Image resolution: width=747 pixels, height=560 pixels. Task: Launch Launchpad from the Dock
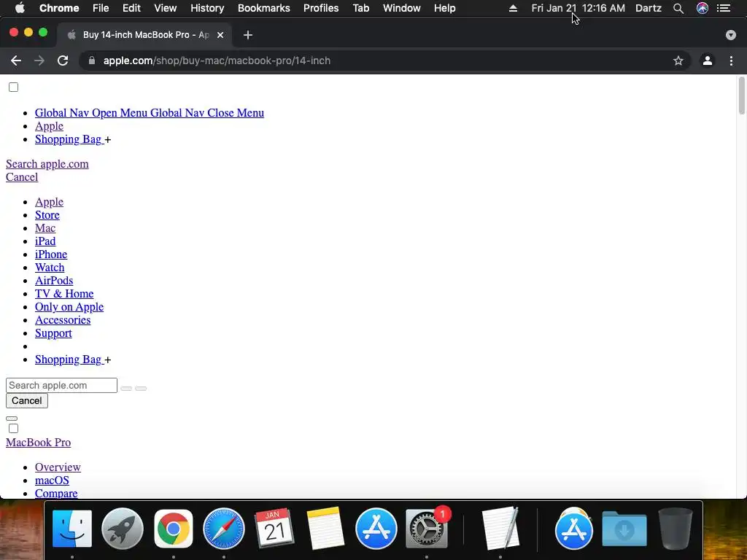tap(123, 529)
